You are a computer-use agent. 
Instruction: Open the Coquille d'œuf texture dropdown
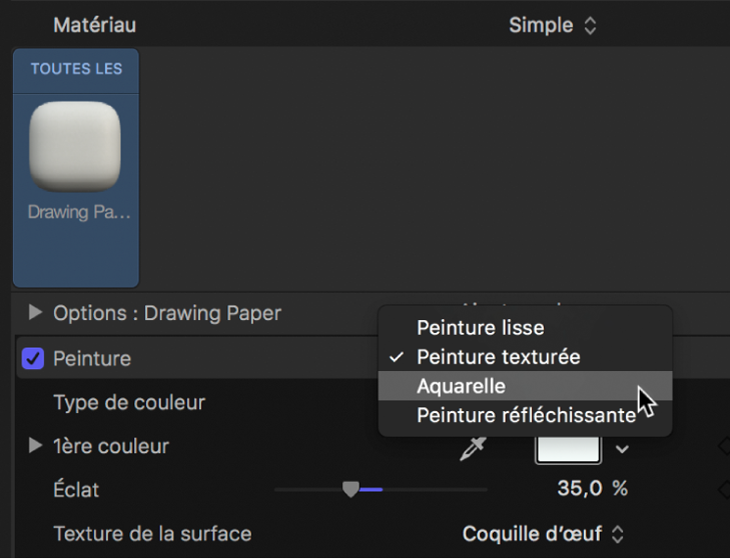tap(543, 535)
